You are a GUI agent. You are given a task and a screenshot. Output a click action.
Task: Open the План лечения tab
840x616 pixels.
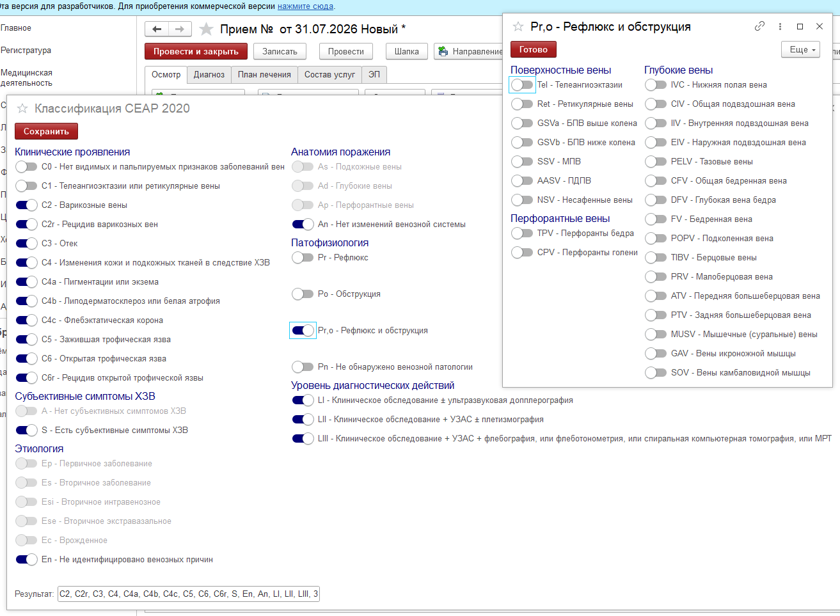tap(264, 75)
